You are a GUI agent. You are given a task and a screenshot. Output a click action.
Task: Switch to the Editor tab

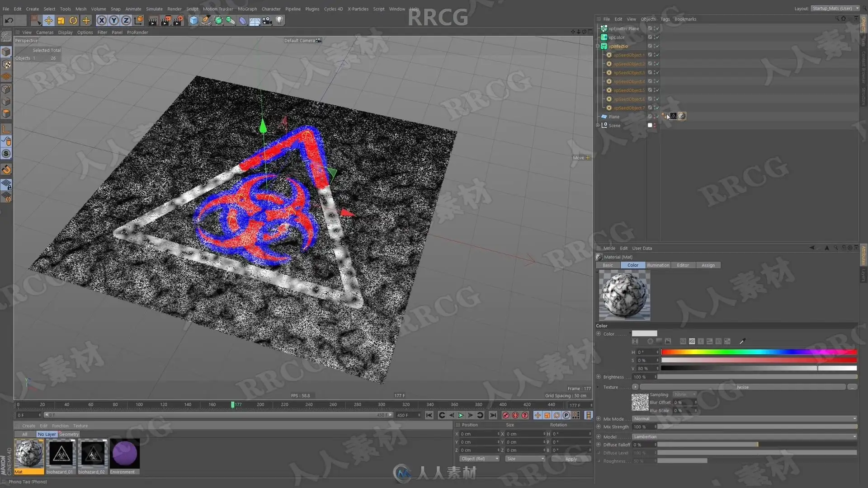683,265
